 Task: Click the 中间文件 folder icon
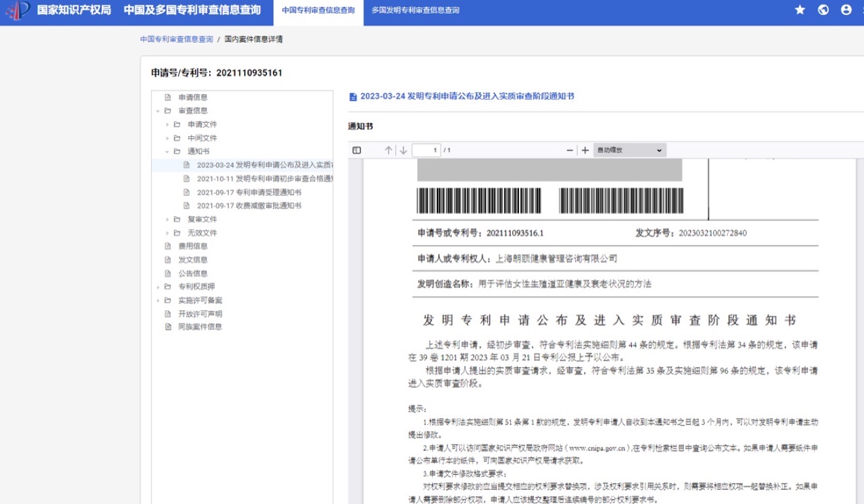[177, 138]
